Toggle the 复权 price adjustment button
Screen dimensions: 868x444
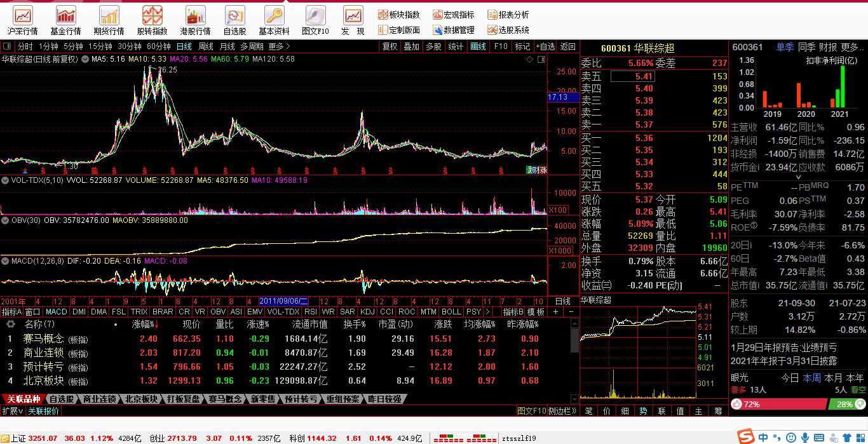pos(390,46)
